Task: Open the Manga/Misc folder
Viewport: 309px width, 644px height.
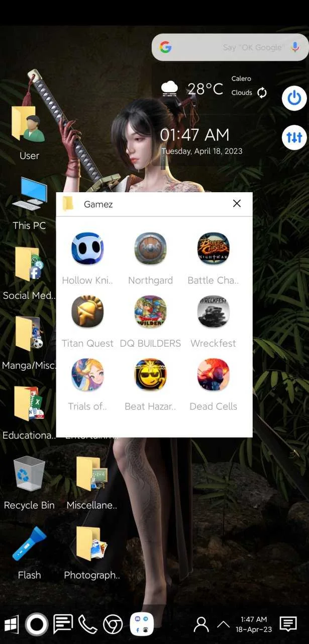Action: pos(29,334)
